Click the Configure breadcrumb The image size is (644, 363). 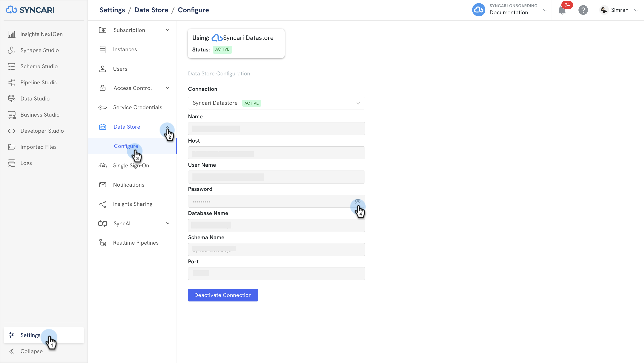click(193, 10)
